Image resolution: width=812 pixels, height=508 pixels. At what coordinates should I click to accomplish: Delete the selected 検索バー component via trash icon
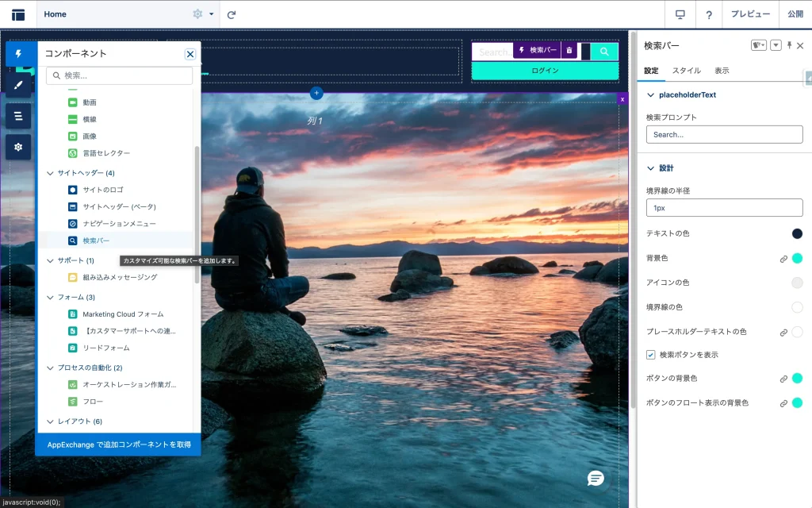(569, 50)
